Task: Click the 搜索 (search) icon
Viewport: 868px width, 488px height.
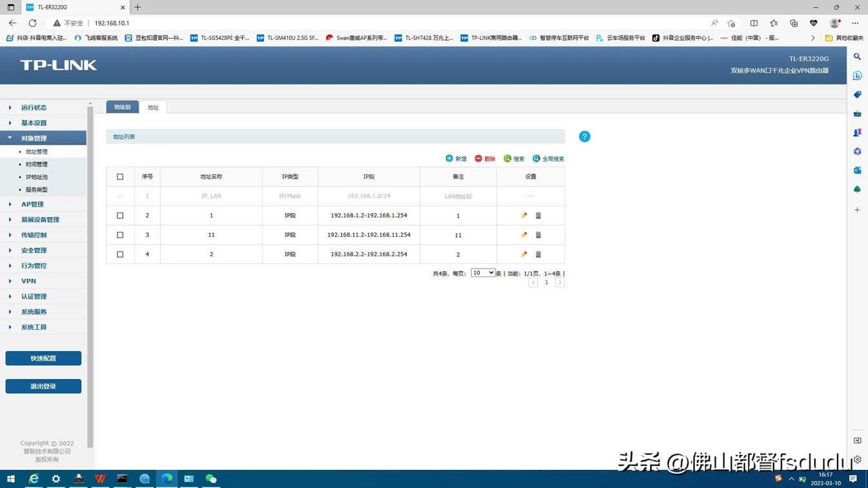Action: (508, 159)
